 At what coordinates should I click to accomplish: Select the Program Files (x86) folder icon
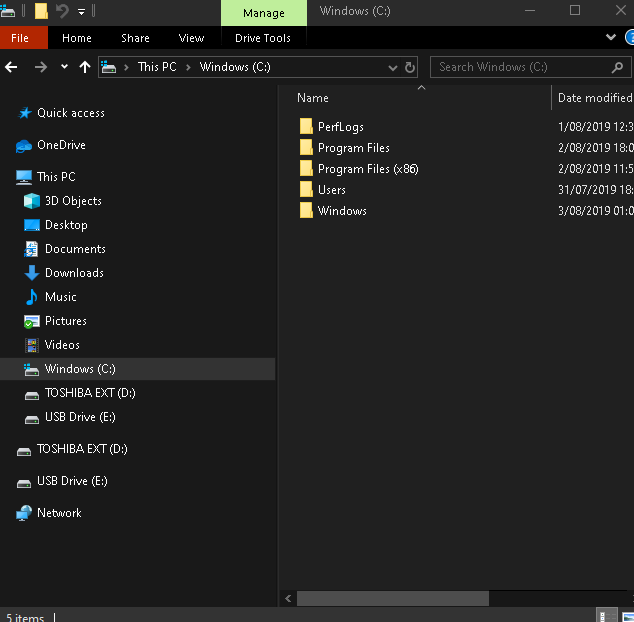[x=306, y=168]
